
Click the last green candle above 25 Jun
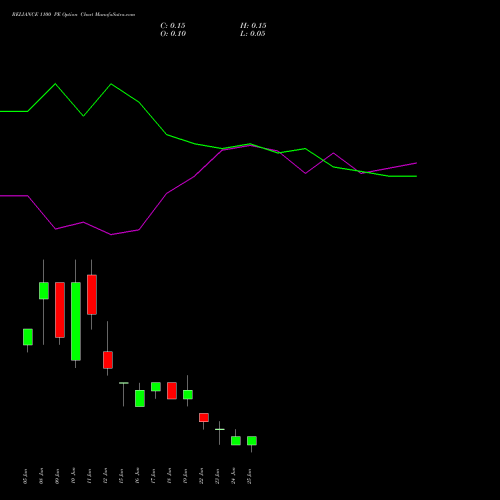click(252, 441)
